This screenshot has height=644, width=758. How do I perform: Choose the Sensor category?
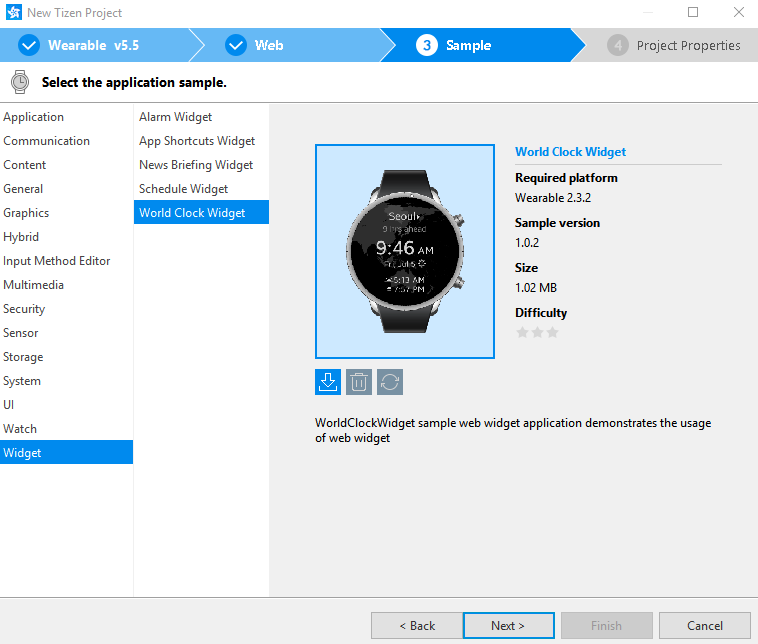(x=21, y=333)
